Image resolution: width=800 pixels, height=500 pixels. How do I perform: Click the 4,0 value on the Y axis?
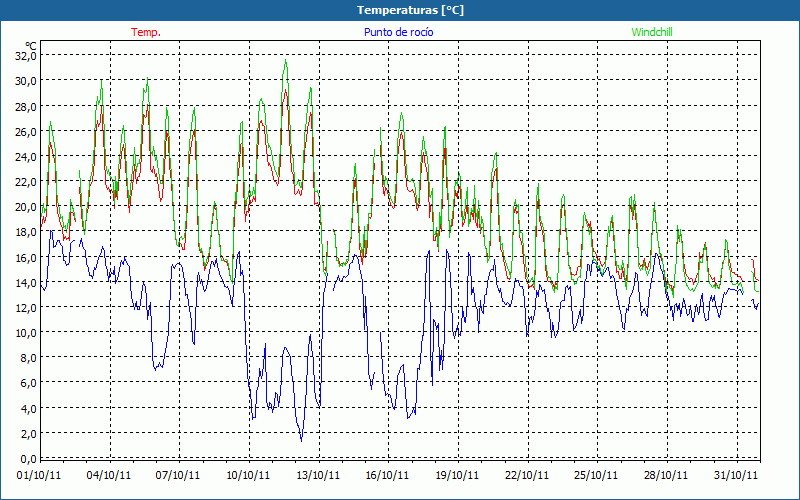(28, 408)
